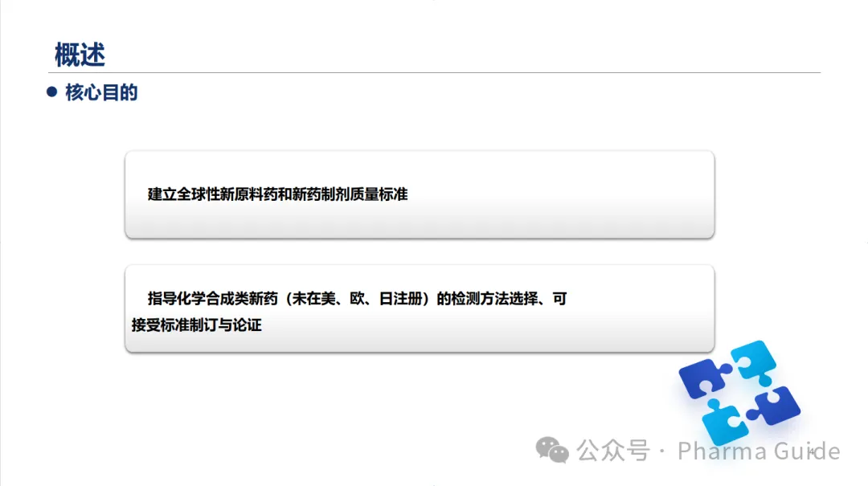The width and height of the screenshot is (868, 486).
Task: Click the text 接受标准制订与论证
Action: coord(197,325)
